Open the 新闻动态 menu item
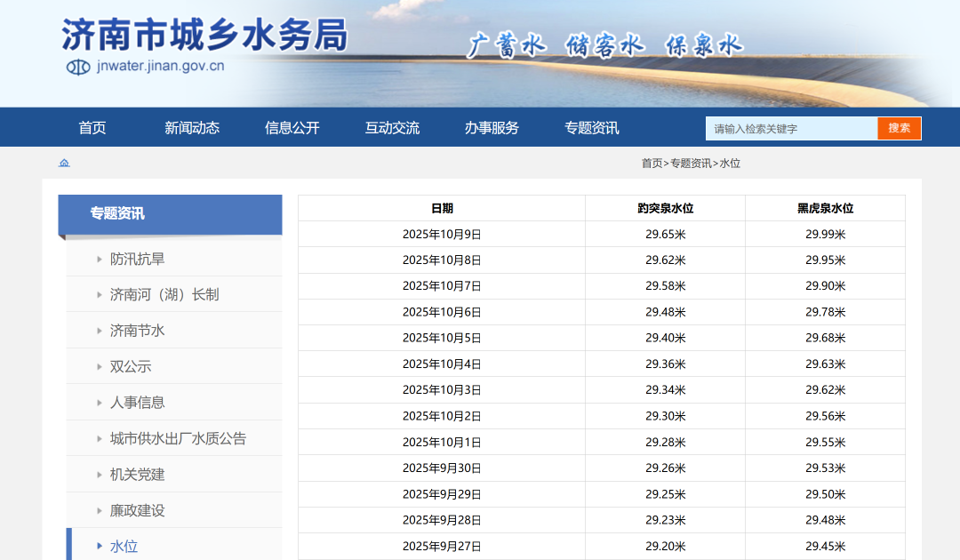This screenshot has height=560, width=960. [x=192, y=128]
